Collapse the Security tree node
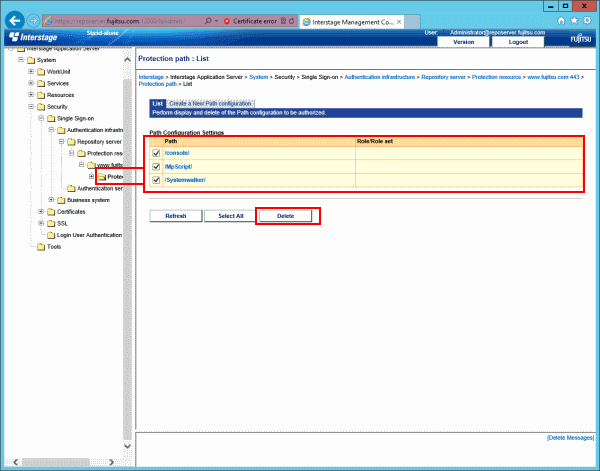Image resolution: width=600 pixels, height=471 pixels. 31,106
